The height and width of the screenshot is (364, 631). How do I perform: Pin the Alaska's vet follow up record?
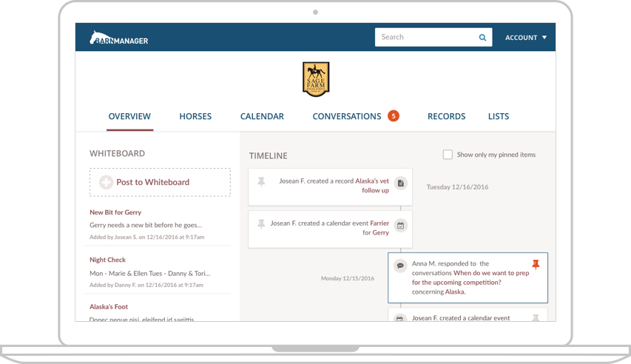(261, 181)
